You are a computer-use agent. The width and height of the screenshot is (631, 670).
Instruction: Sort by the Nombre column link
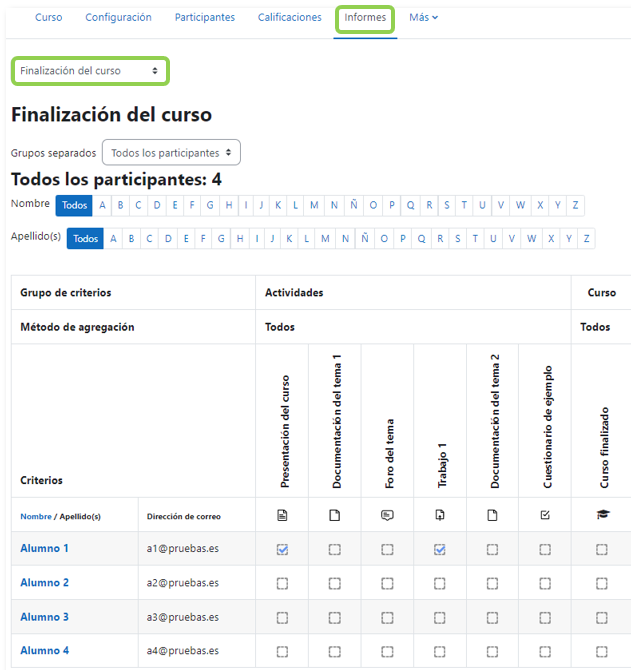click(x=36, y=517)
